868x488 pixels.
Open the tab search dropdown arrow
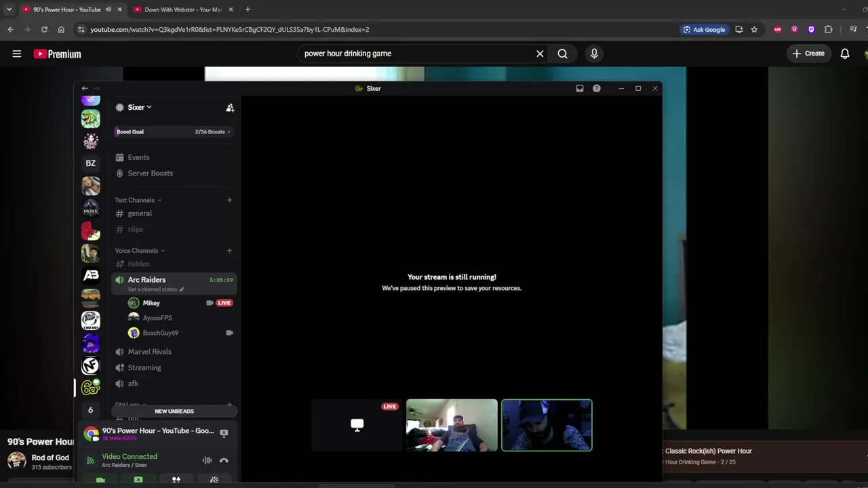(9, 9)
